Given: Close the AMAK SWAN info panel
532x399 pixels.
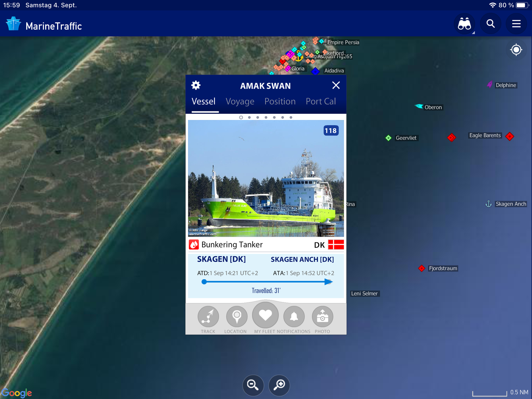Looking at the screenshot, I should pos(336,85).
